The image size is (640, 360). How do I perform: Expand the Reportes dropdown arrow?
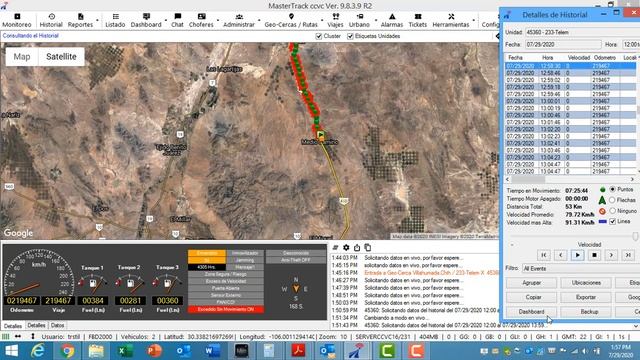coord(97,20)
